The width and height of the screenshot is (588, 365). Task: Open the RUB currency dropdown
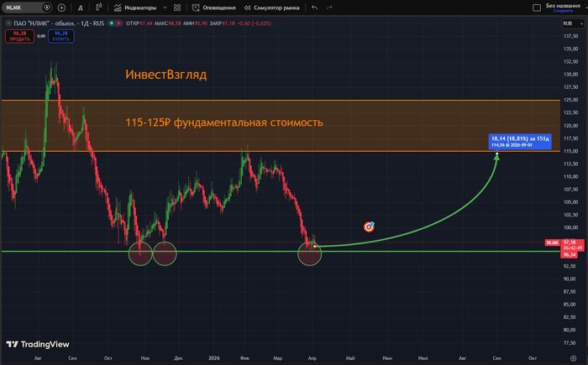click(567, 23)
